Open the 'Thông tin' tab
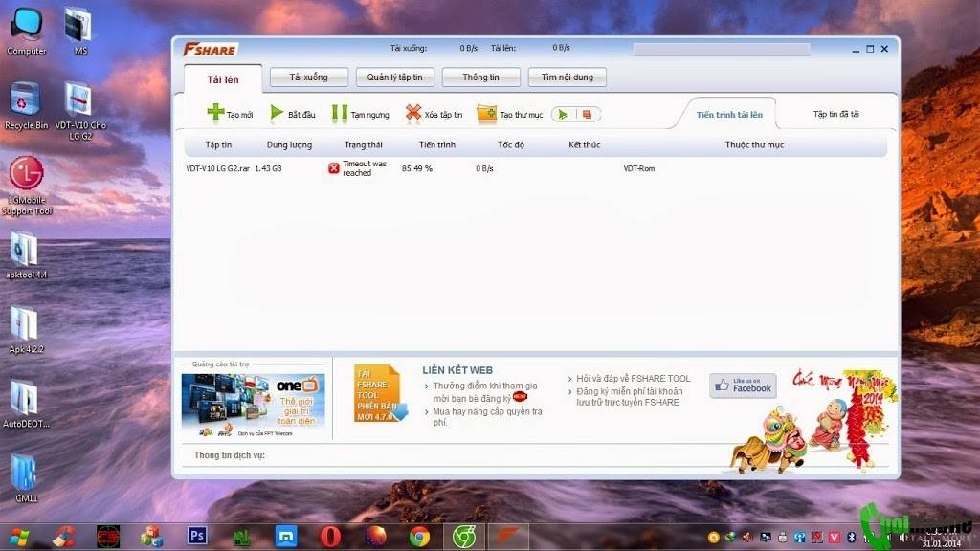 click(x=480, y=77)
